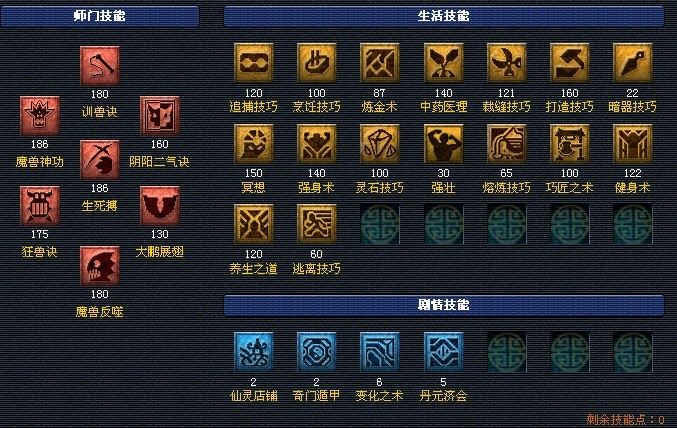Select the 训兽诀 skill icon
This screenshot has height=428, width=677.
(100, 66)
